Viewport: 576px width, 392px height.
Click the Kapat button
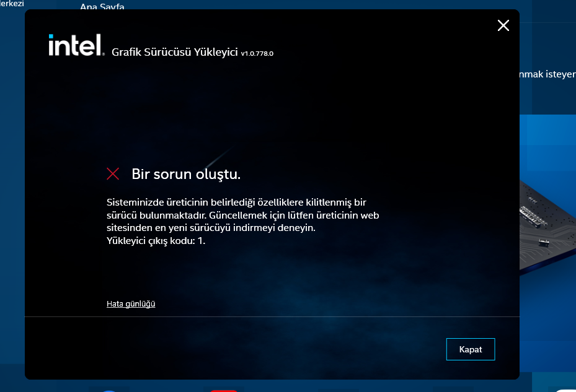click(471, 349)
